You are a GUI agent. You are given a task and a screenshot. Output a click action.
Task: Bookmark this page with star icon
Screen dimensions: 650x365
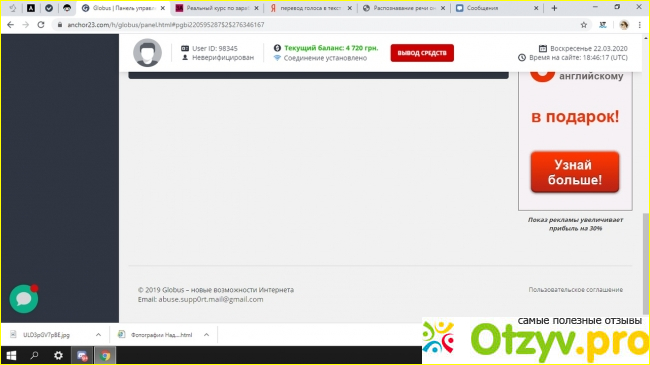pos(584,25)
